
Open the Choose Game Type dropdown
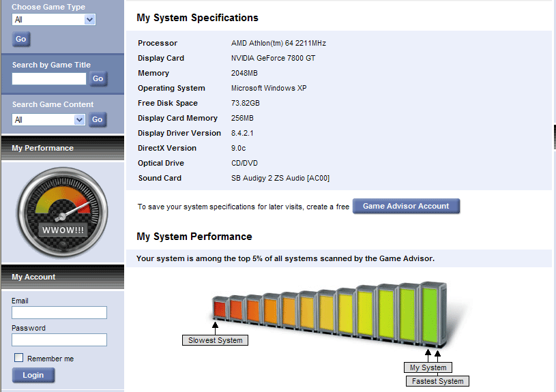click(53, 20)
